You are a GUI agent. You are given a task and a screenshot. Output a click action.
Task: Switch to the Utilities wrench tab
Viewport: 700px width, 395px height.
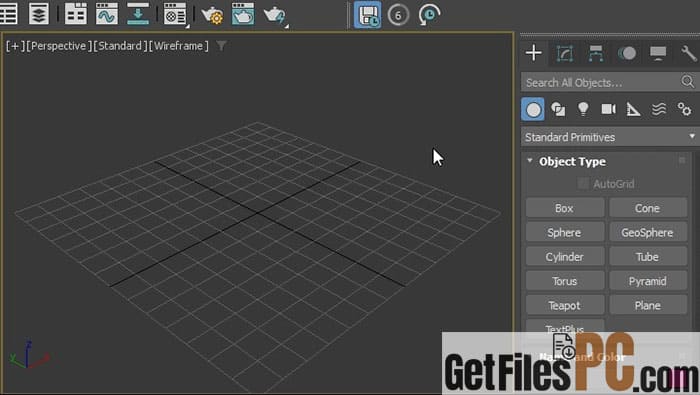click(x=689, y=54)
